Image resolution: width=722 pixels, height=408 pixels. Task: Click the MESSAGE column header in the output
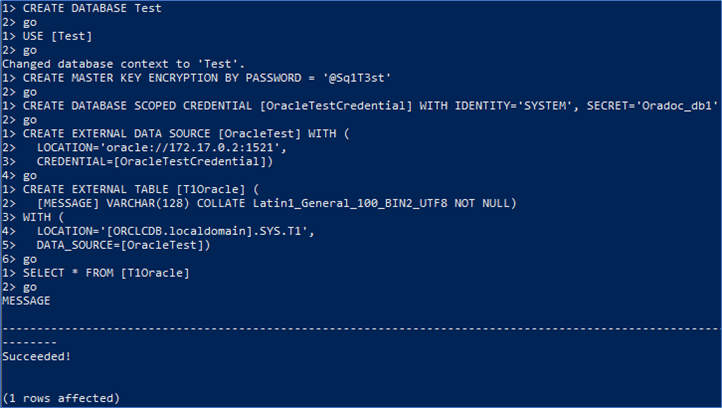click(x=26, y=299)
